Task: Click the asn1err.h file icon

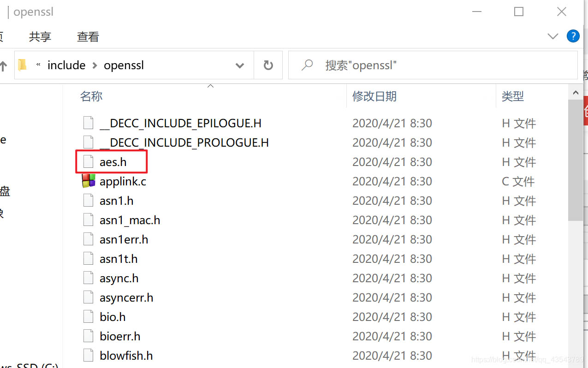Action: pyautogui.click(x=88, y=239)
